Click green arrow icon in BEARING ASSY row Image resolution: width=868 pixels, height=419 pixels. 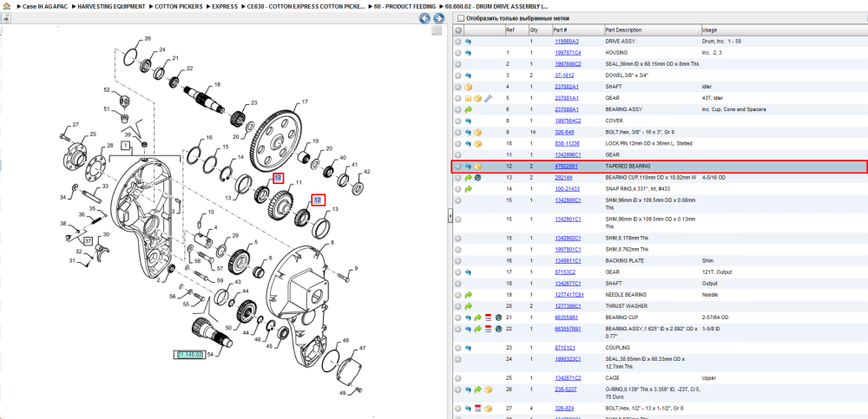[469, 109]
